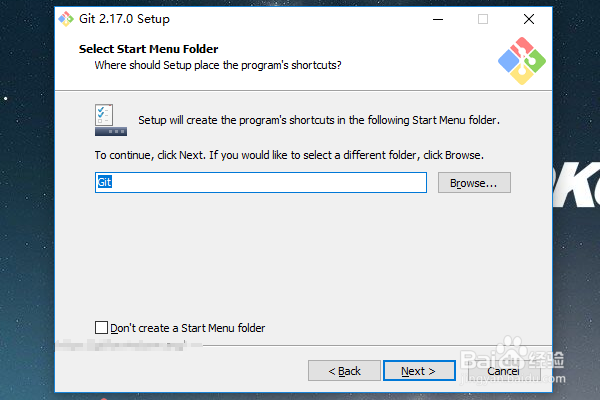Click the Git 2.17.0 Setup title text
The height and width of the screenshot is (400, 600).
pyautogui.click(x=125, y=19)
